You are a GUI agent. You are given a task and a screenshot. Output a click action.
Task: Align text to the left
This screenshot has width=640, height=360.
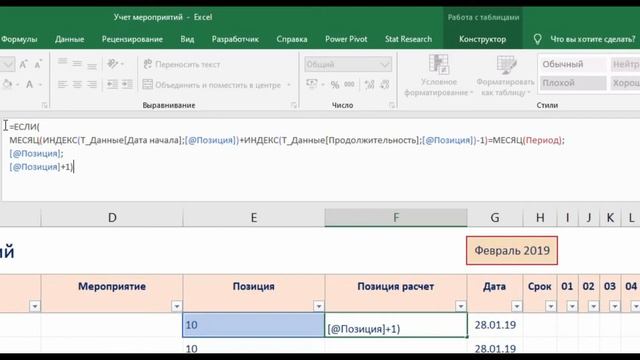[x=62, y=84]
